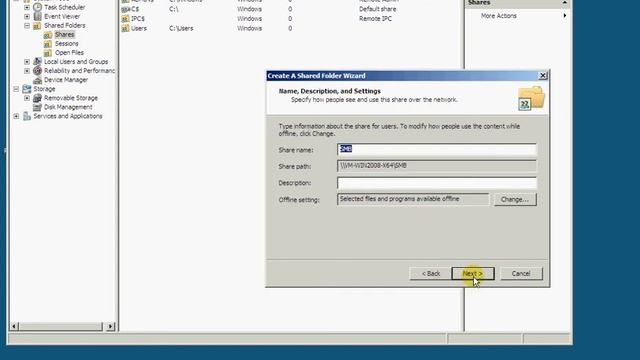Click the Change offline setting button

[x=515, y=200]
